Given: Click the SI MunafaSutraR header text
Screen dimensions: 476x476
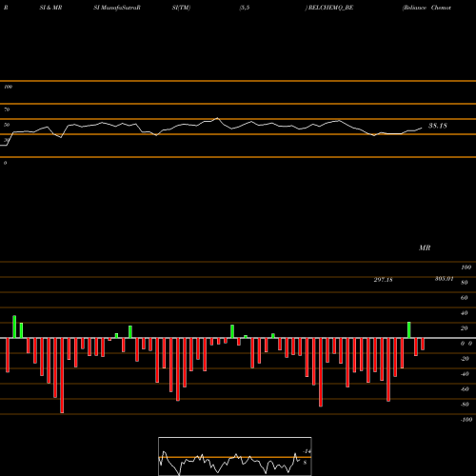Looking at the screenshot, I should (117, 8).
